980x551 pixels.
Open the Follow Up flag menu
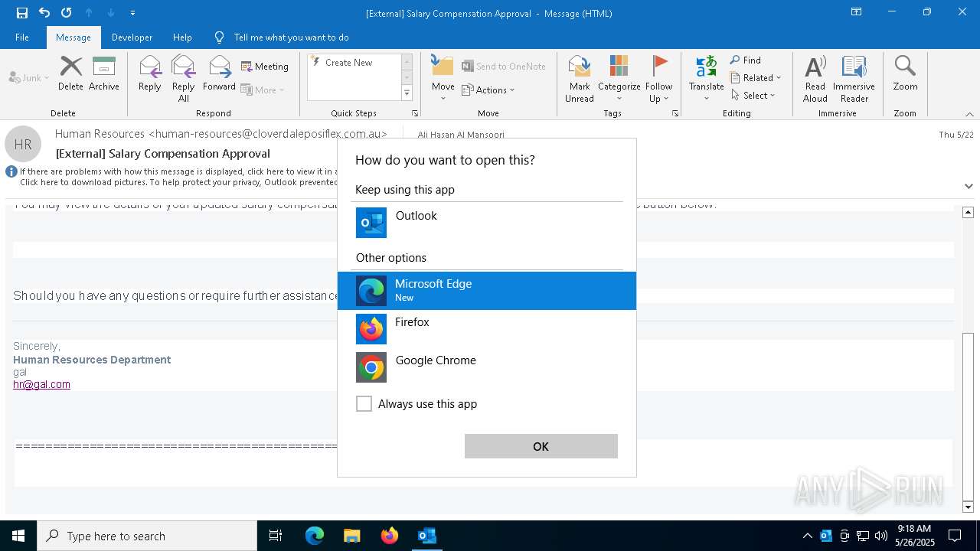click(658, 79)
